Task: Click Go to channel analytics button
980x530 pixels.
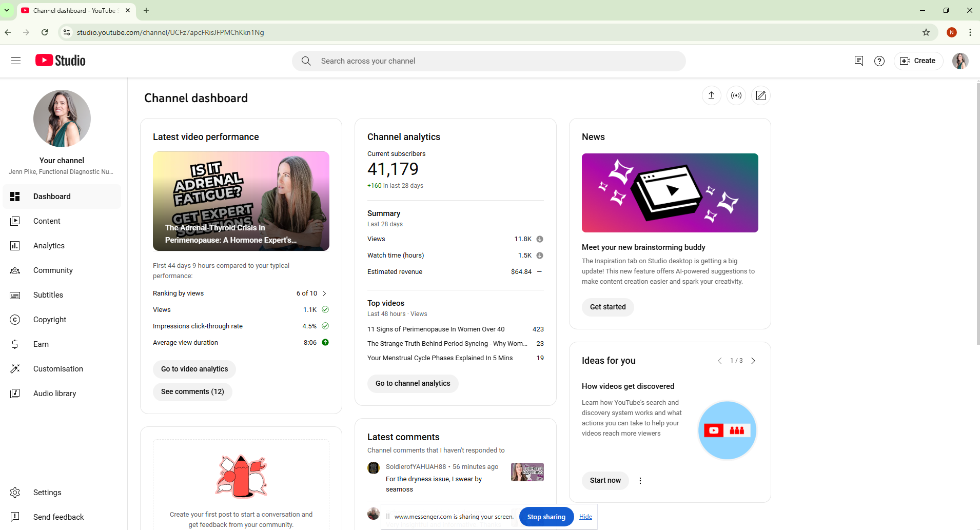Action: point(413,383)
